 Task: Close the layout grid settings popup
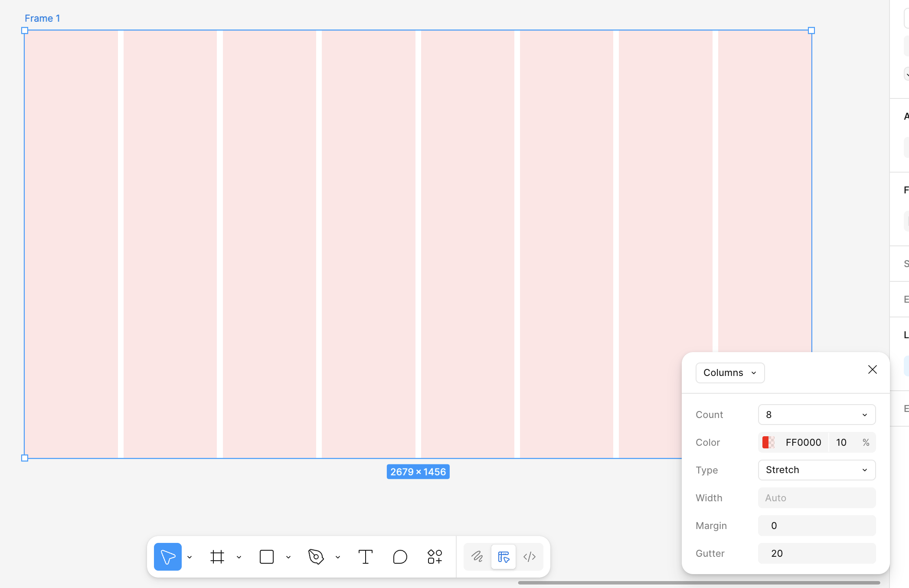[872, 369]
